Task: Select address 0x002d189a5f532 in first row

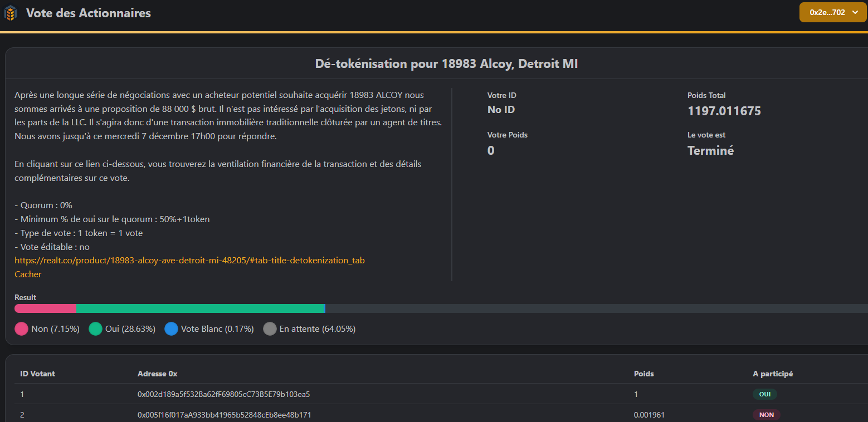Action: pos(223,394)
